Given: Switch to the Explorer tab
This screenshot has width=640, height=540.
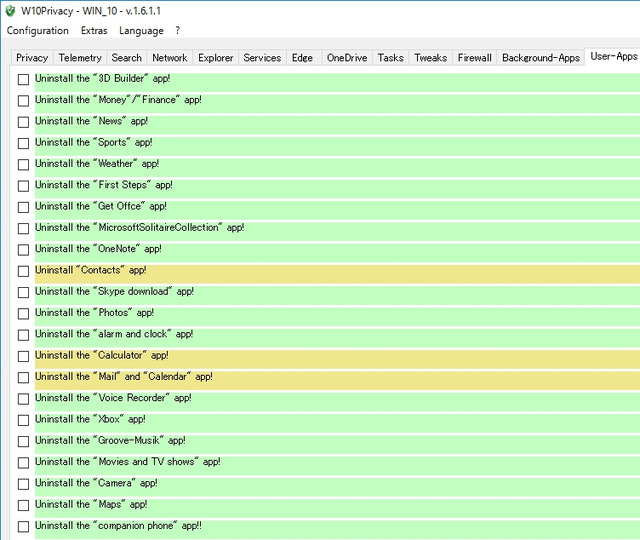Looking at the screenshot, I should click(216, 58).
